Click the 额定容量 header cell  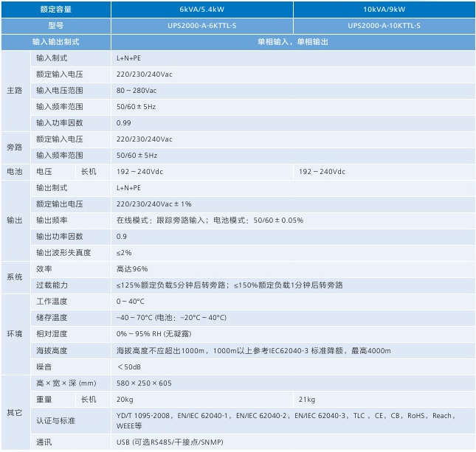pyautogui.click(x=56, y=10)
